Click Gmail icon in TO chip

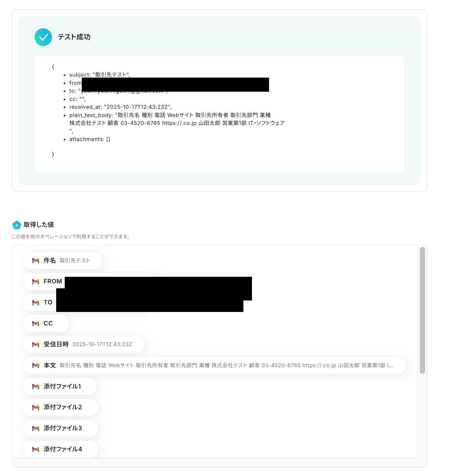tap(36, 303)
